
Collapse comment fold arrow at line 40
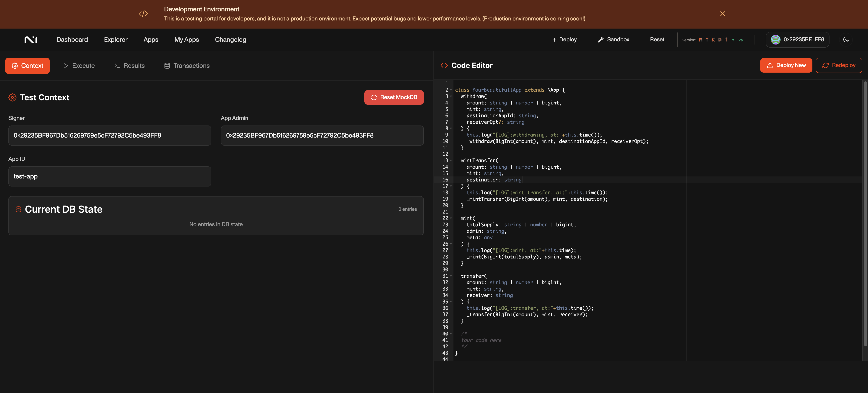pos(451,334)
